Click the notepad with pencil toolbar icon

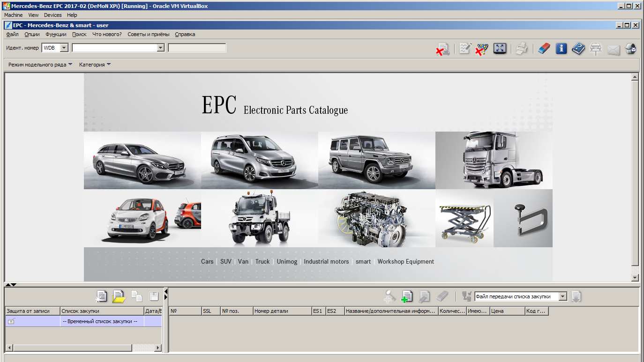[465, 48]
